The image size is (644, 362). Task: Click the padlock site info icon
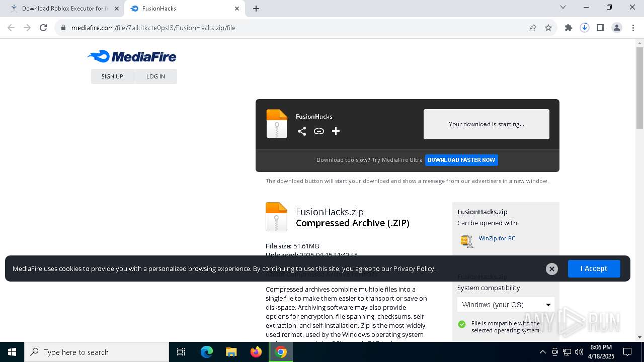(x=63, y=28)
